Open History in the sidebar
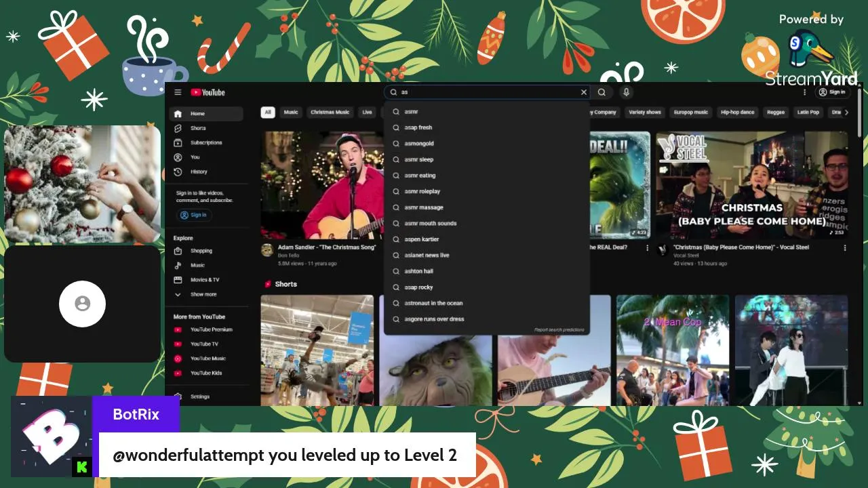The height and width of the screenshot is (488, 868). (x=206, y=172)
